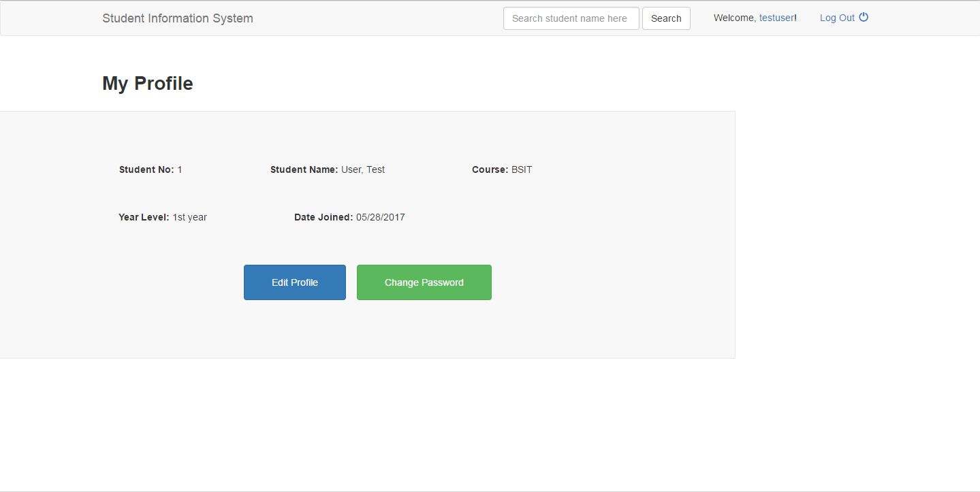Click the student name 'User, Test'
Screen dimensions: 980x492
point(363,169)
